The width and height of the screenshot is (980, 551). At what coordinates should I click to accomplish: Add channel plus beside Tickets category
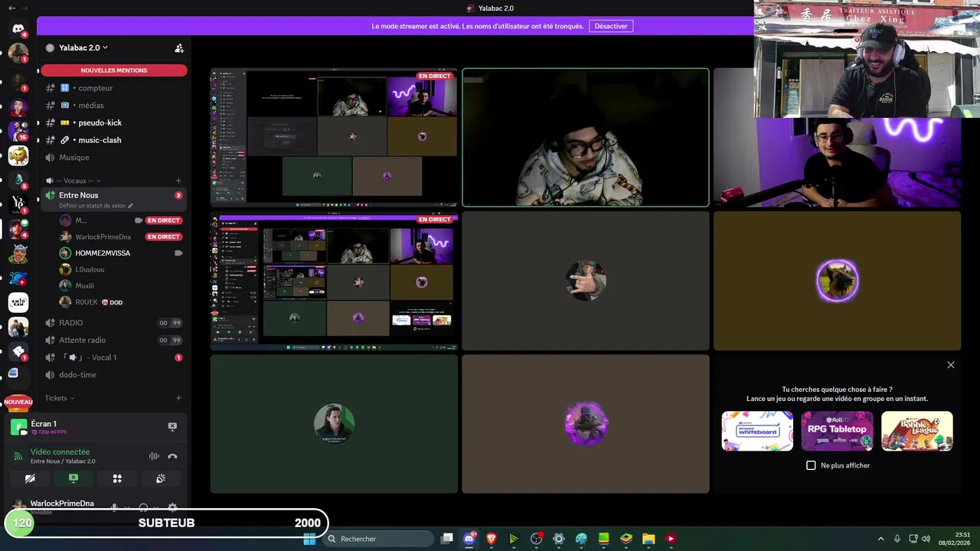[x=178, y=398]
